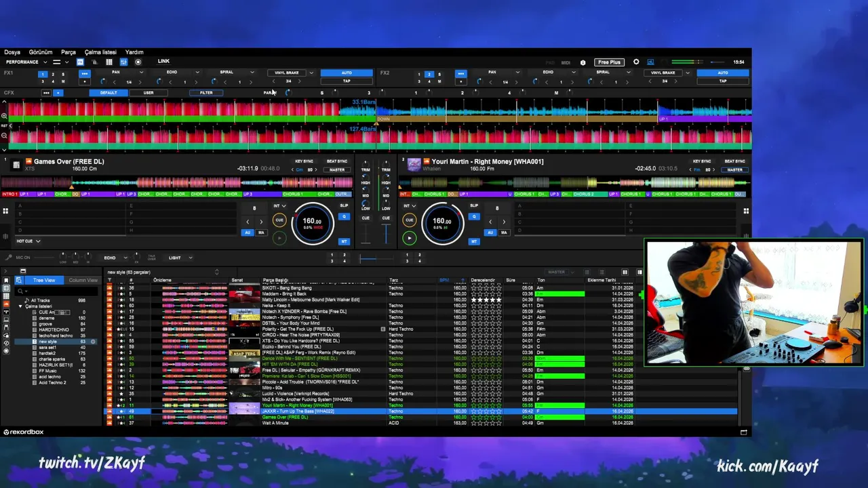Screen dimensions: 868x488
Task: Reset waveform zoom with RST
Action: pyautogui.click(x=4, y=126)
